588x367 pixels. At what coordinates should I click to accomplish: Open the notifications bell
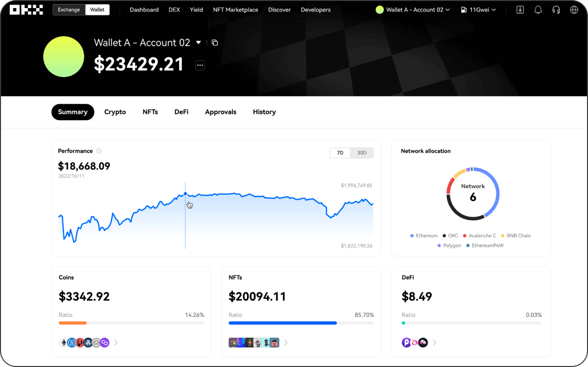coord(538,10)
